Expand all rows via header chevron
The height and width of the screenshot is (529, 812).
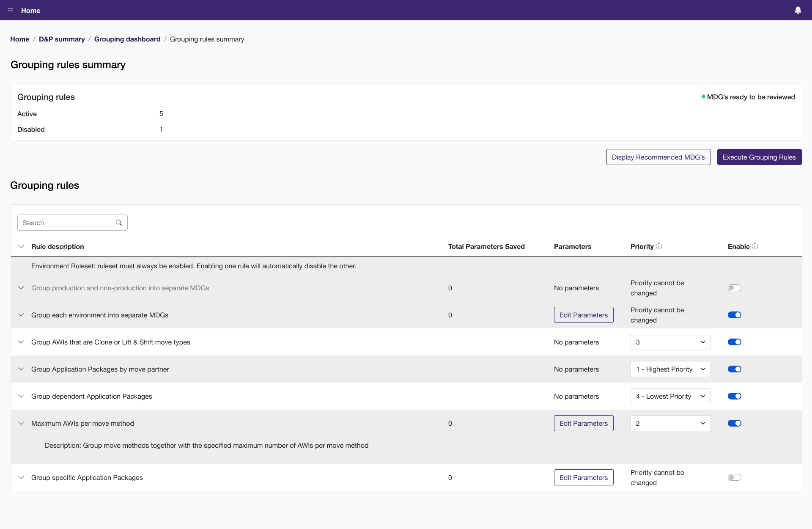[21, 246]
